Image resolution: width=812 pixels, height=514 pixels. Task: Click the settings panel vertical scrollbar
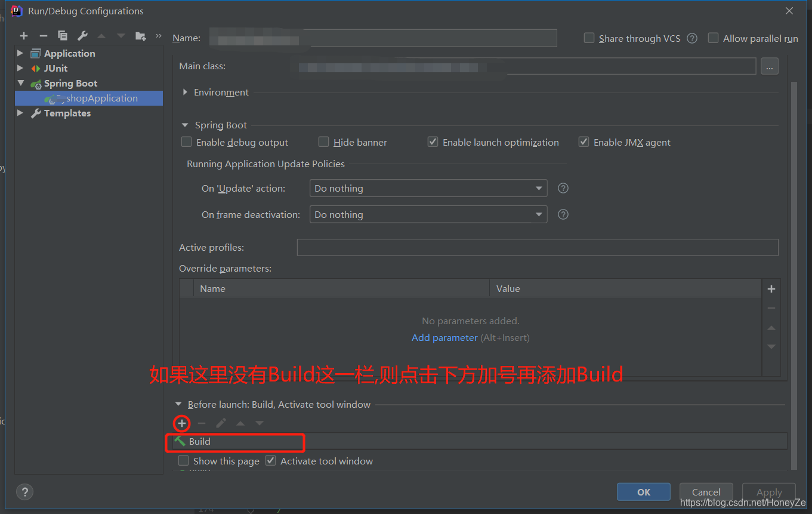(794, 275)
